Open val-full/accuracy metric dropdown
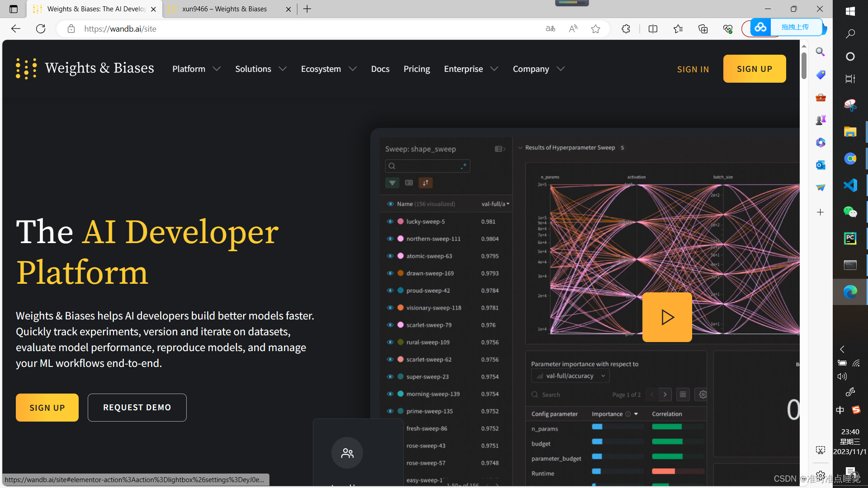The height and width of the screenshot is (488, 868). [x=571, y=376]
